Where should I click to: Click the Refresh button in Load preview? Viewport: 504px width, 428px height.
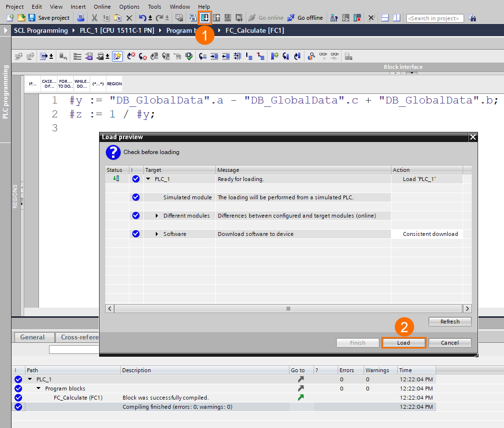click(x=450, y=322)
